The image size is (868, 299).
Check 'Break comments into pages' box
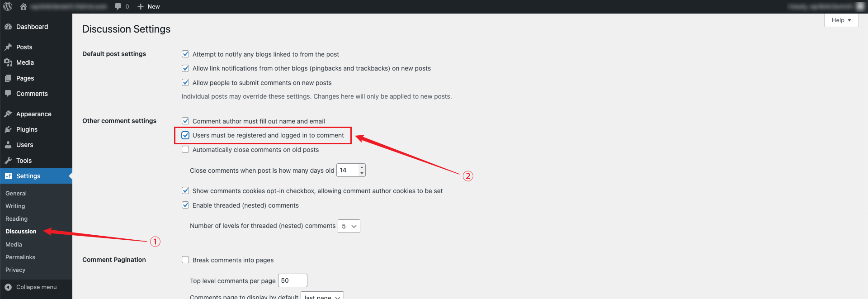coord(185,260)
